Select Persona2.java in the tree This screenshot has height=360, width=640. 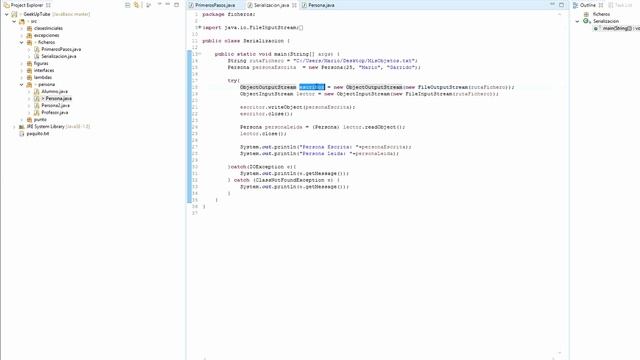click(x=56, y=105)
